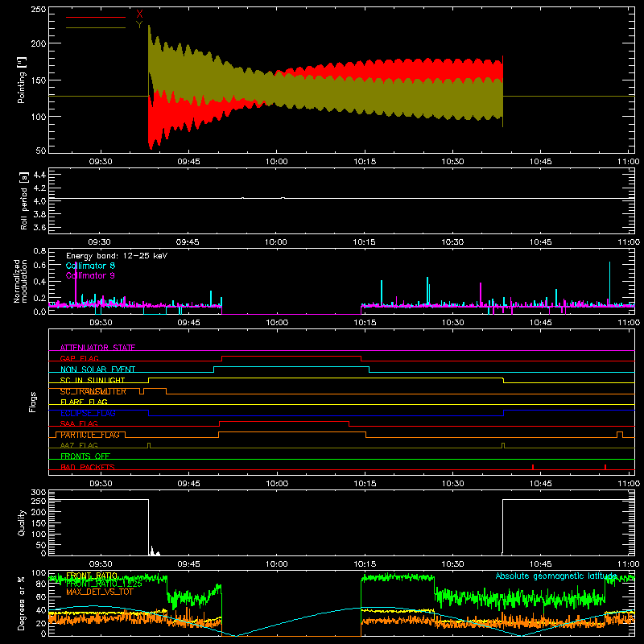
Task: Click the BAD_PACKETS flag label
Action: (x=88, y=467)
